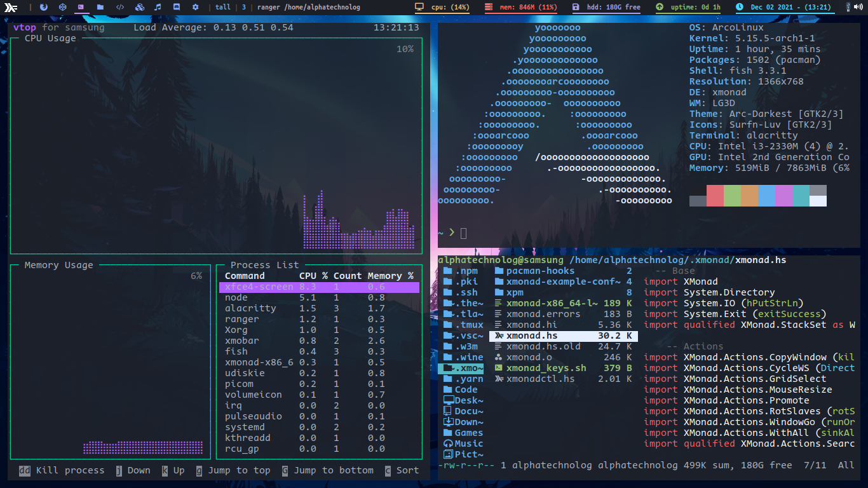Screen dimensions: 868x488
Task: Select the xmonad.errors file in ranger
Action: point(563,314)
